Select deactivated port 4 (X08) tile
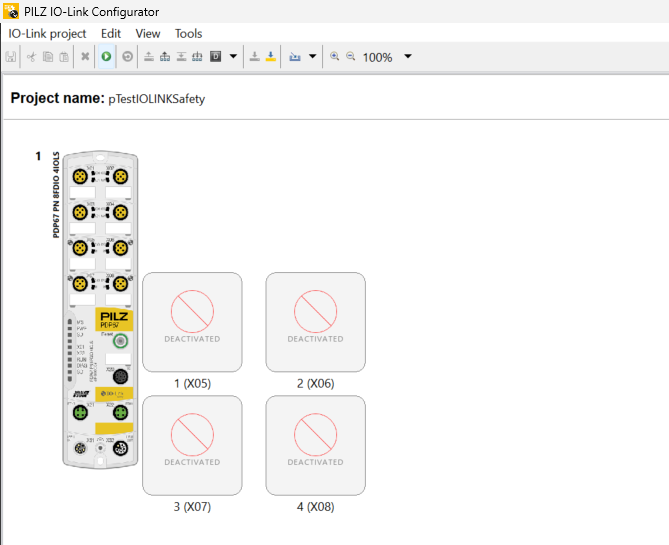The height and width of the screenshot is (545, 669). pyautogui.click(x=315, y=446)
